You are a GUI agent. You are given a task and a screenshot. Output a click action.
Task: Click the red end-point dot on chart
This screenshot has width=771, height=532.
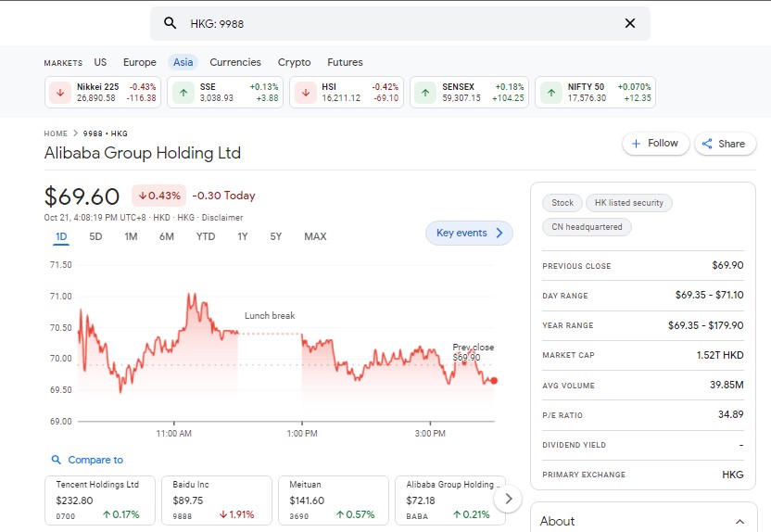[494, 381]
